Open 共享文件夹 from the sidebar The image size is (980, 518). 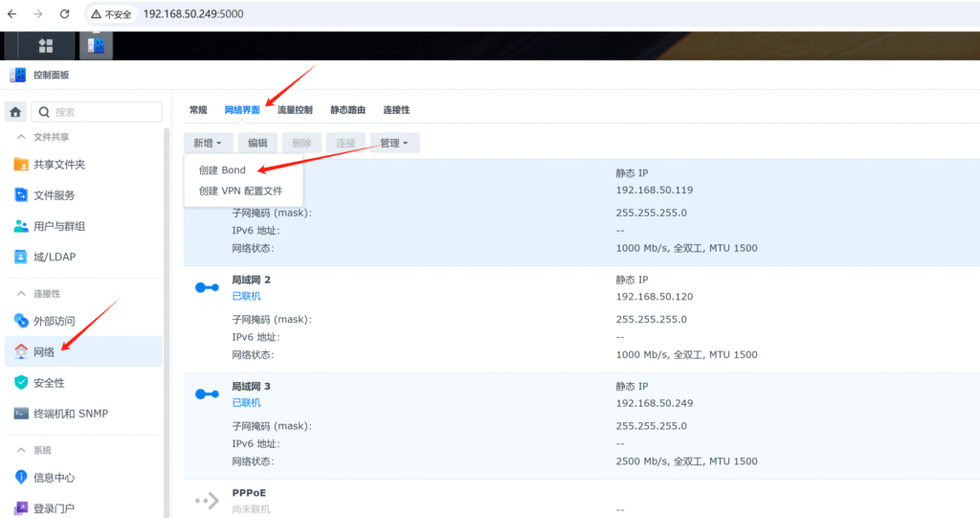click(x=59, y=165)
